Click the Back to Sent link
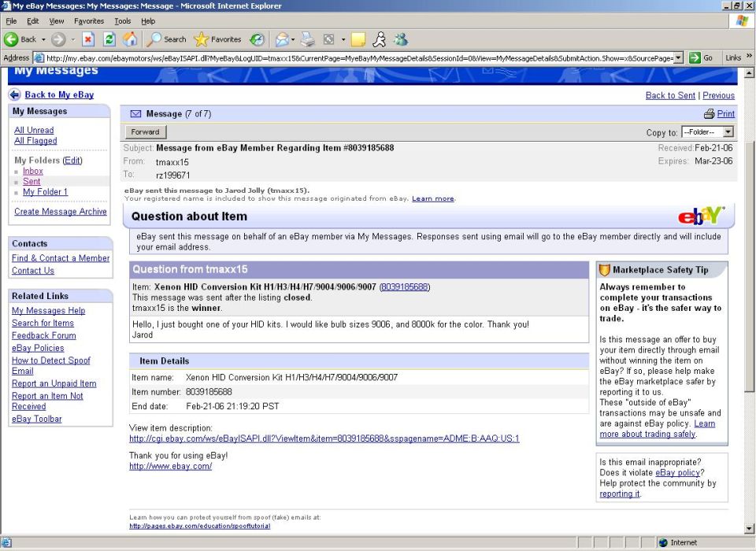The width and height of the screenshot is (756, 551). pos(670,95)
